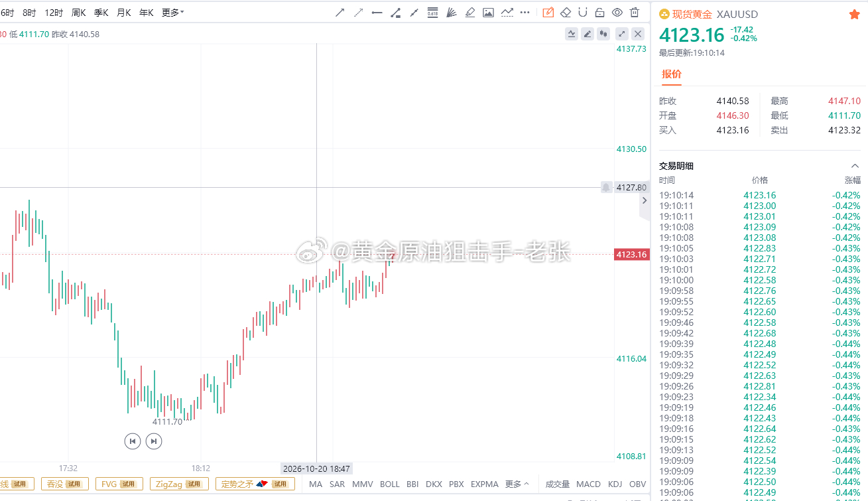
Task: Select the 周K timeframe
Action: [78, 13]
